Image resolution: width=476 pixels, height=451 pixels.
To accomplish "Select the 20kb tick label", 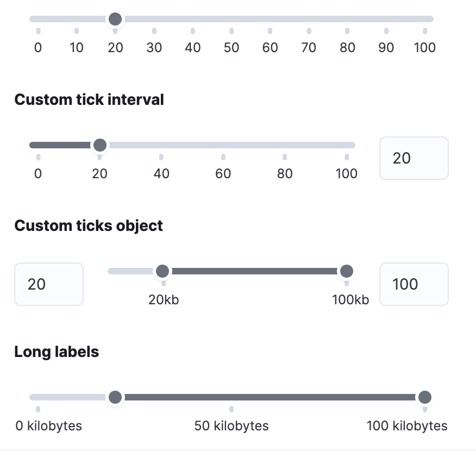I will click(162, 299).
